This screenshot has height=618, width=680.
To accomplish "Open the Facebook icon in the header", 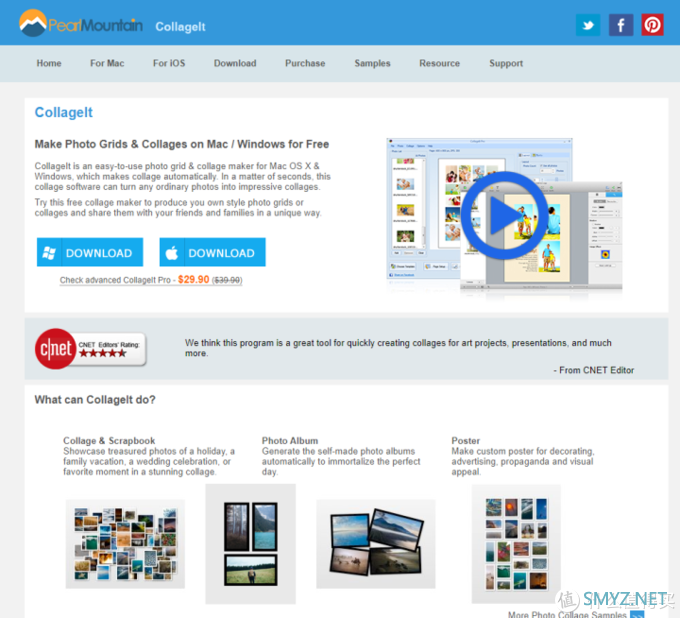I will point(621,25).
